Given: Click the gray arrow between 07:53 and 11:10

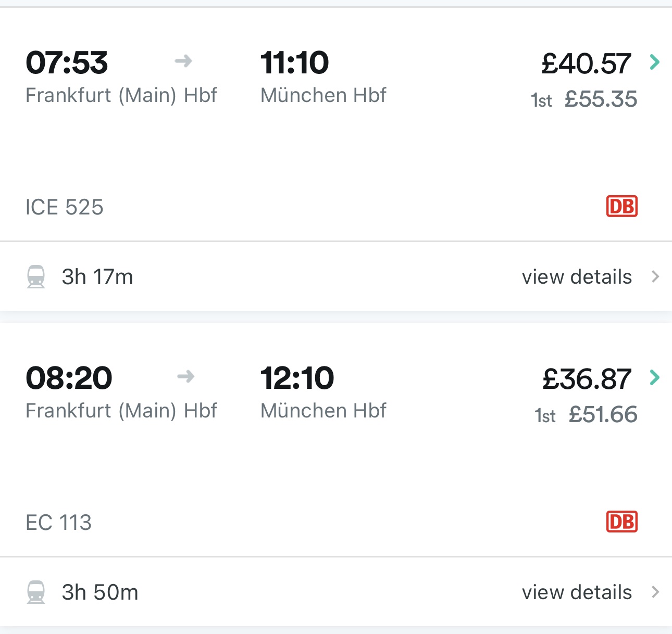Looking at the screenshot, I should (183, 61).
